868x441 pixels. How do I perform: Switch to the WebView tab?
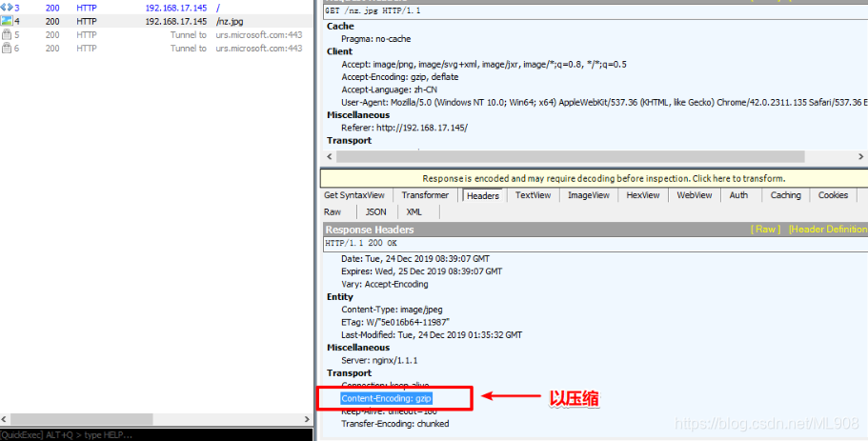tap(695, 195)
